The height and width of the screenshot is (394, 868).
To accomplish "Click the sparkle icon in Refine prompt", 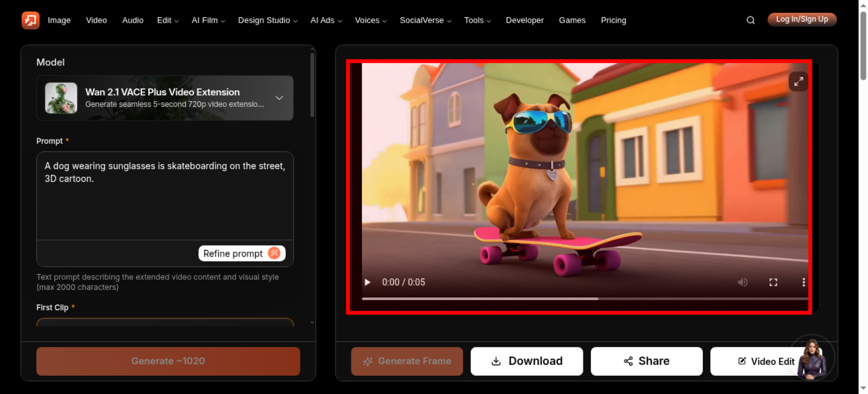I will (x=274, y=253).
